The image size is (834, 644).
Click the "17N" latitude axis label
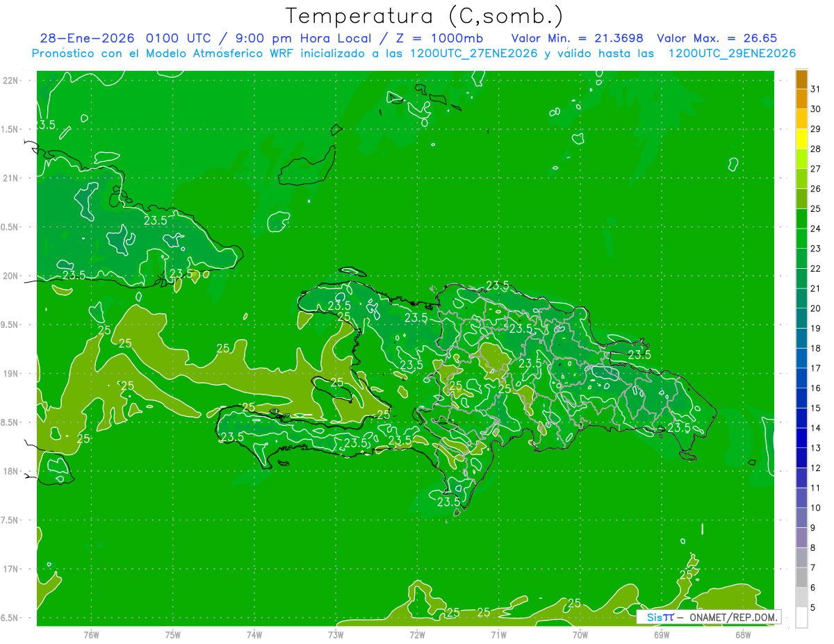point(11,569)
